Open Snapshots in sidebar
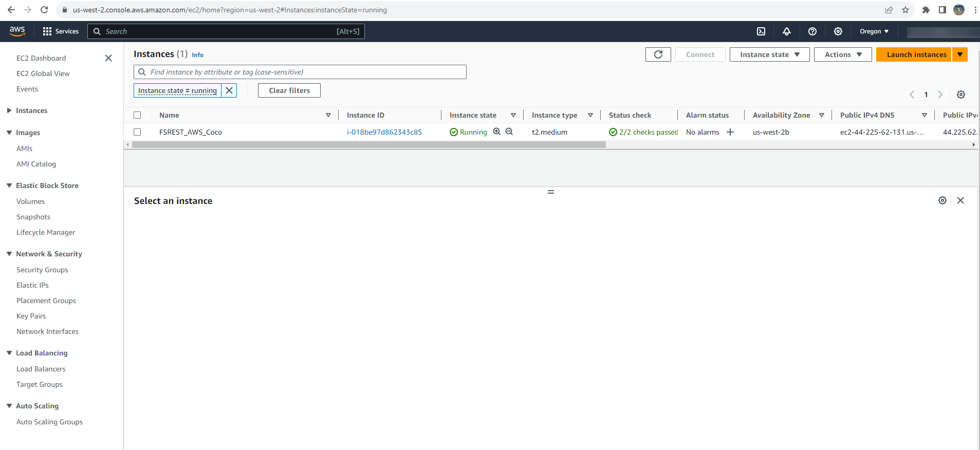The height and width of the screenshot is (450, 980). [33, 217]
